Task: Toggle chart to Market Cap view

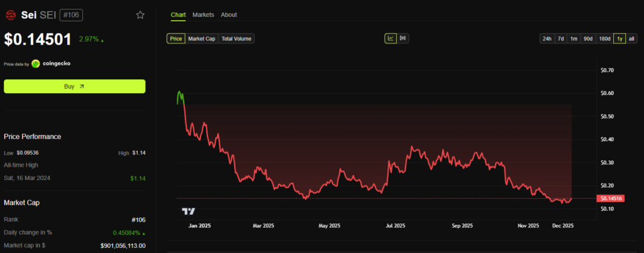Action: pyautogui.click(x=201, y=38)
